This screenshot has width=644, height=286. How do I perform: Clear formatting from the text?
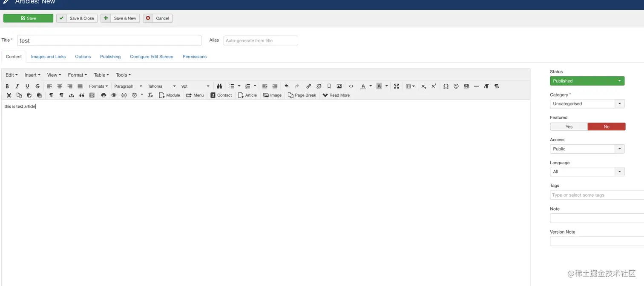point(150,95)
